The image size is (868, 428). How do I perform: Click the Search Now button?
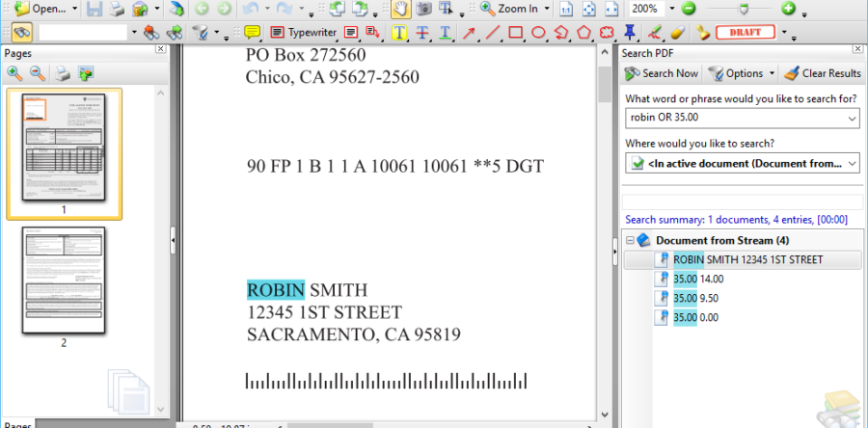tap(662, 73)
